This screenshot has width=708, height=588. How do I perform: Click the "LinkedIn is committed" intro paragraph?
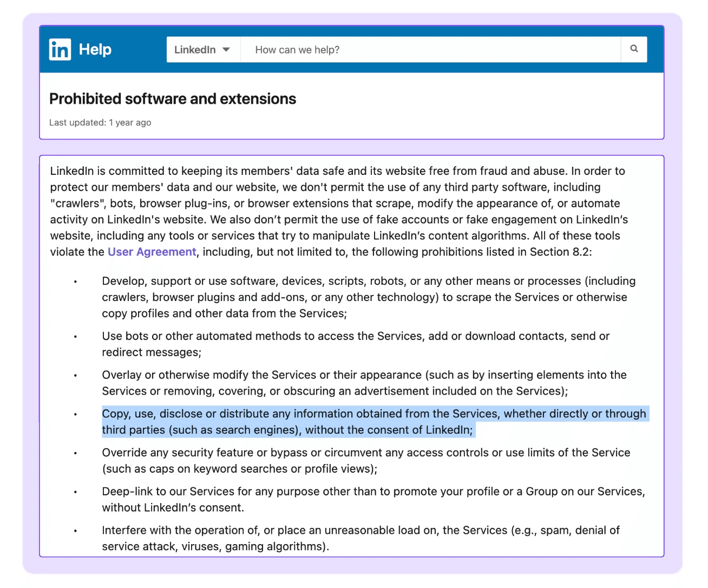coord(339,211)
